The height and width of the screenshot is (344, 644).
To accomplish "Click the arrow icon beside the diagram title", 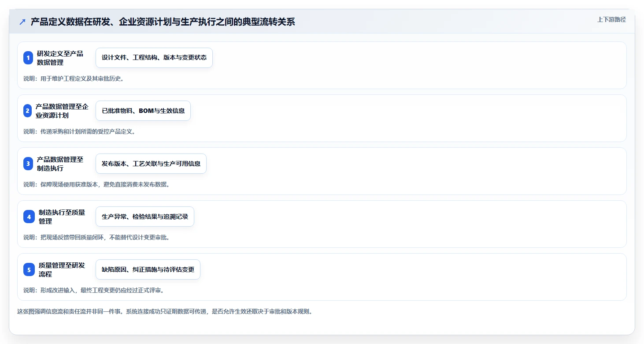I will 22,22.
